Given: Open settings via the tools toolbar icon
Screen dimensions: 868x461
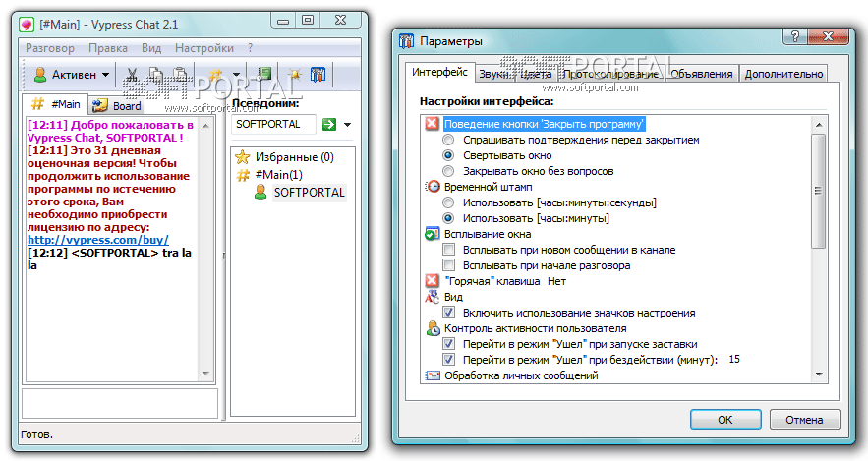Looking at the screenshot, I should pyautogui.click(x=318, y=74).
